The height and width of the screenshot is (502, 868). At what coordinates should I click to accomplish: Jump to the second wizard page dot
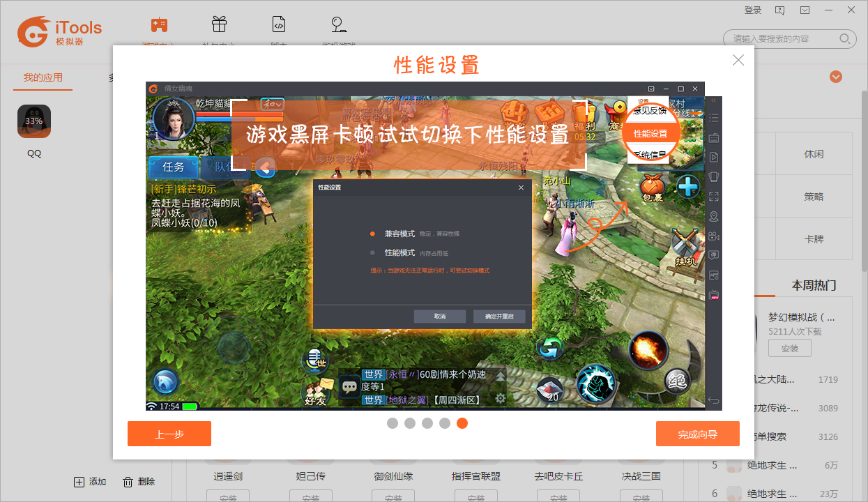(410, 423)
